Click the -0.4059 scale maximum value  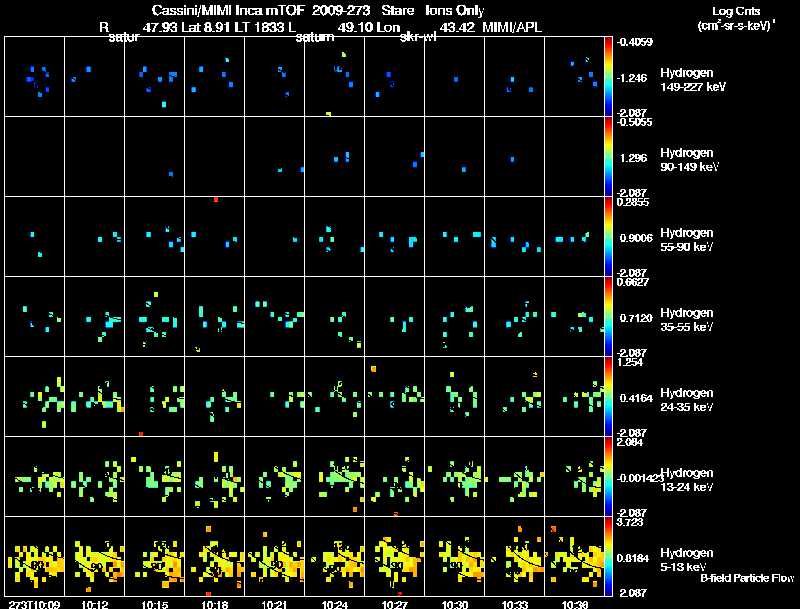pos(634,42)
